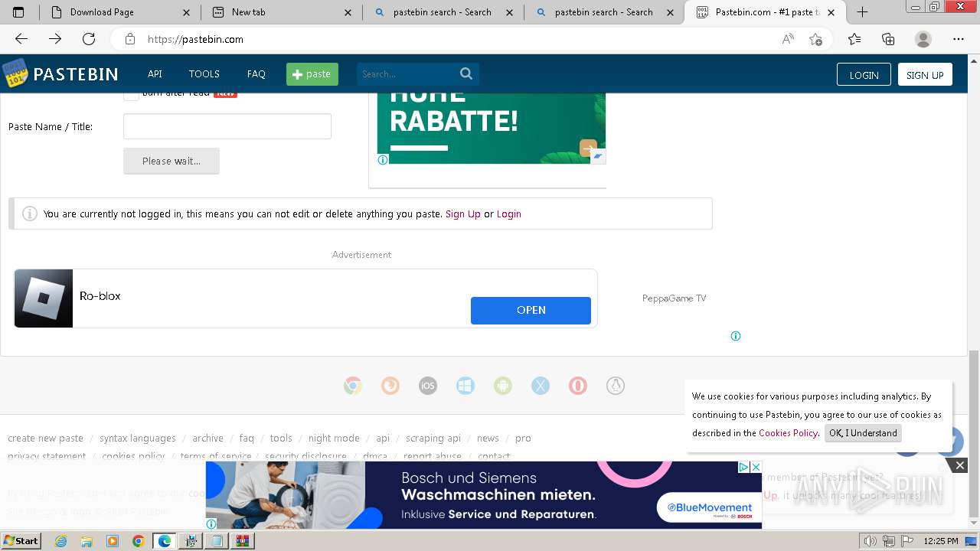Focus the Paste Name / Title field

coord(227,126)
